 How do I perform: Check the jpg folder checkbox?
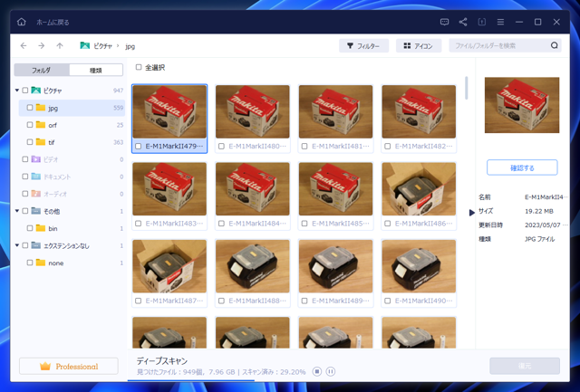click(x=30, y=108)
